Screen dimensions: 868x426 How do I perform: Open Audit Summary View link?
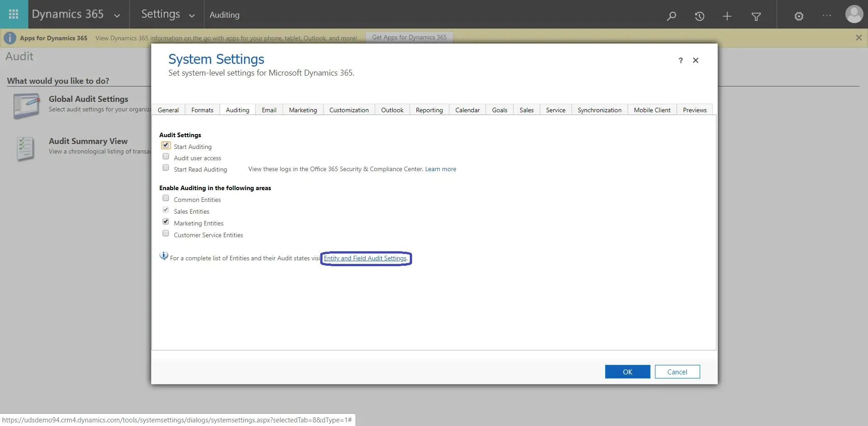(x=88, y=141)
